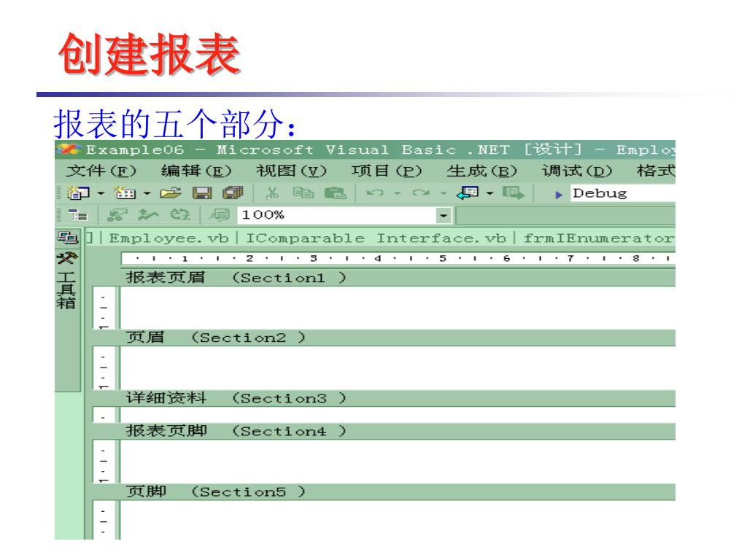Switch to the frmIEnumerator tab

[599, 238]
